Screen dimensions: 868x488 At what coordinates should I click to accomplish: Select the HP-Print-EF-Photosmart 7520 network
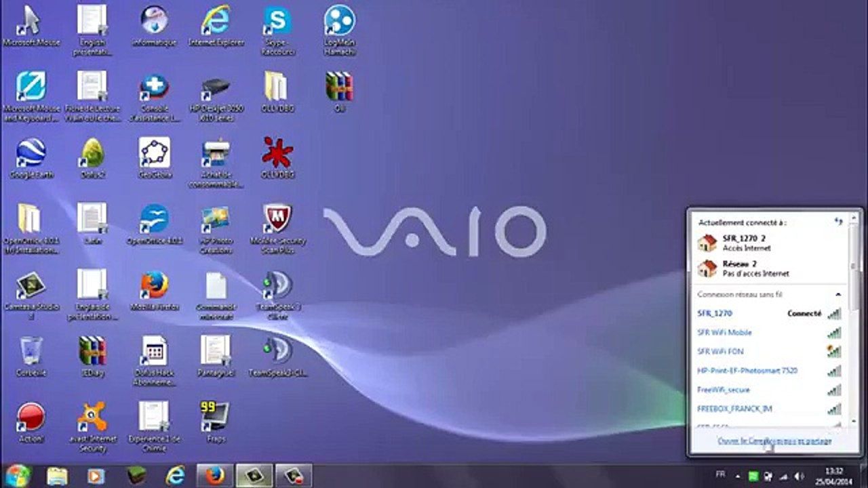tap(769, 371)
